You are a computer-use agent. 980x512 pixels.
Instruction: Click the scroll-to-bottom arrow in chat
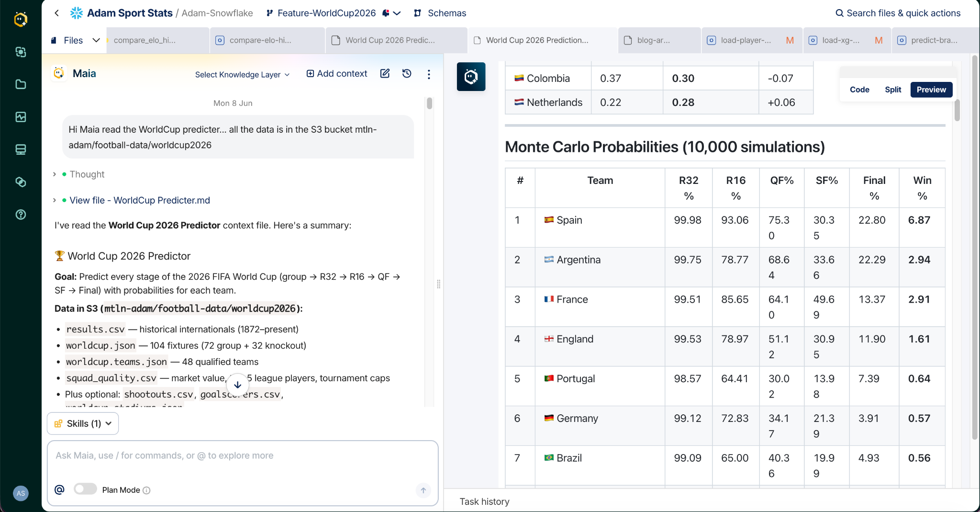(x=237, y=385)
